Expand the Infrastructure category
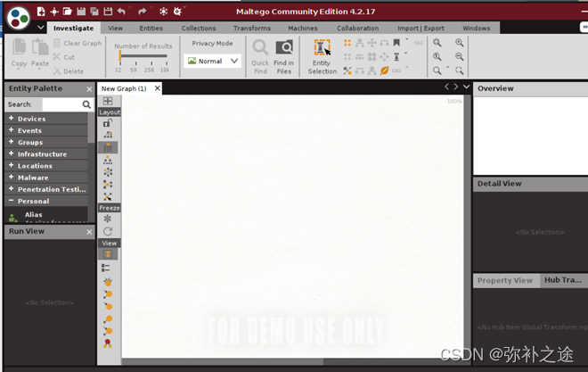This screenshot has width=588, height=372. tap(47, 154)
